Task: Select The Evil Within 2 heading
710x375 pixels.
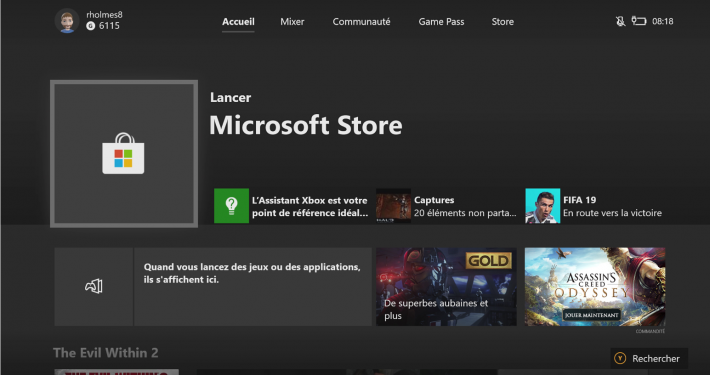Action: (x=106, y=353)
